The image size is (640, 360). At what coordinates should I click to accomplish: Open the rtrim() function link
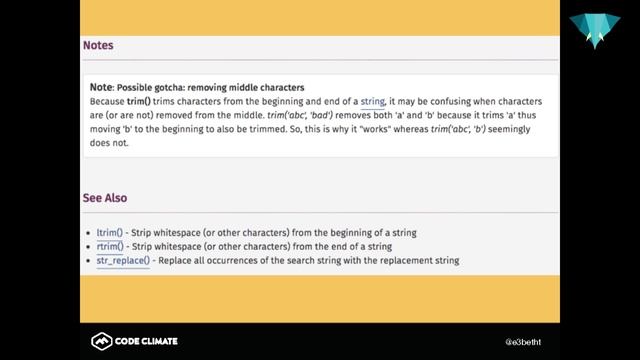[x=110, y=247]
